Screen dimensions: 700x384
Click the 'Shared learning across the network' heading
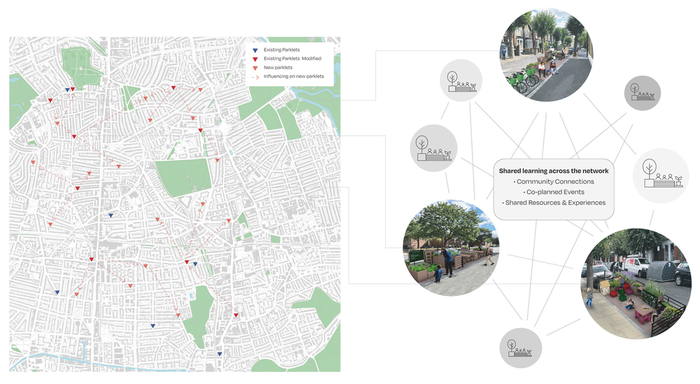point(554,171)
